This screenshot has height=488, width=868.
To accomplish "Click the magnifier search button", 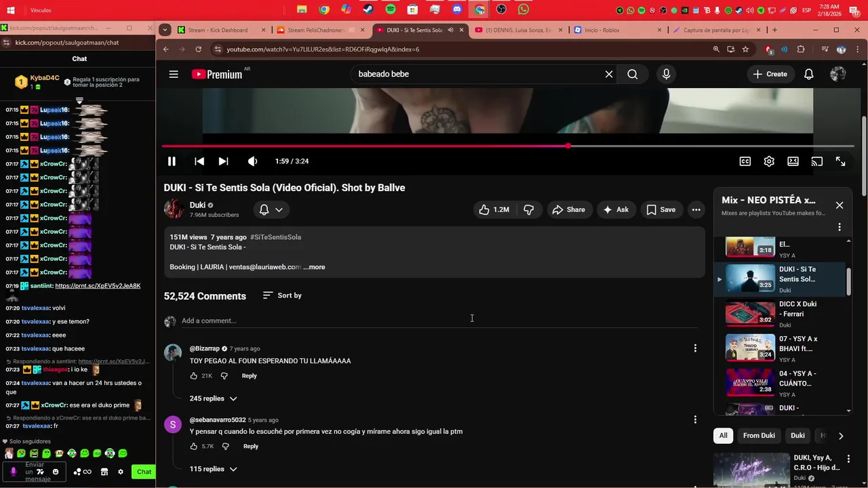I will point(633,75).
